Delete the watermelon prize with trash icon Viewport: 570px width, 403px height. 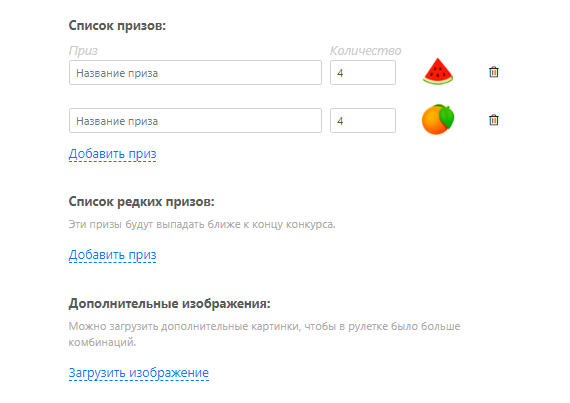click(493, 72)
